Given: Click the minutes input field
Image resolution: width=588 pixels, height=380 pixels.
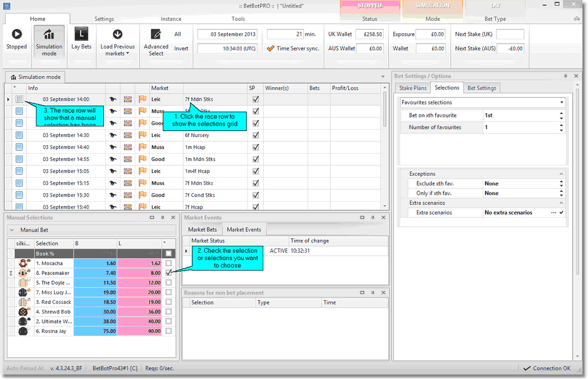Looking at the screenshot, I should tap(285, 34).
